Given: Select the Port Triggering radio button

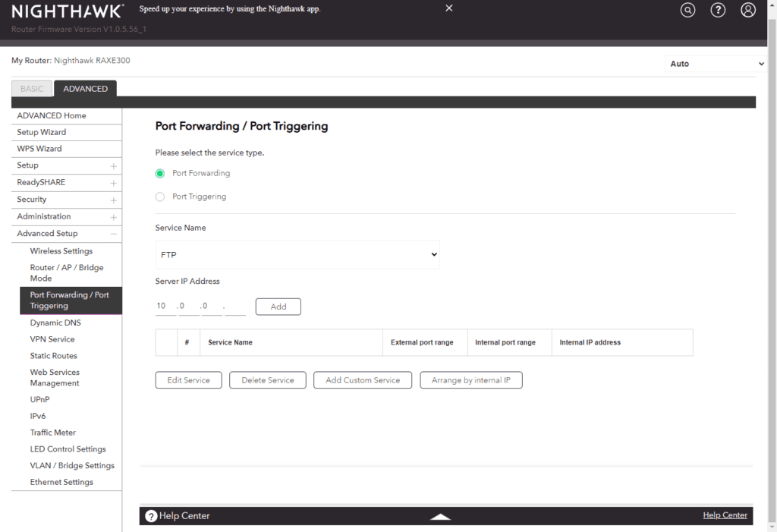Looking at the screenshot, I should pos(160,197).
